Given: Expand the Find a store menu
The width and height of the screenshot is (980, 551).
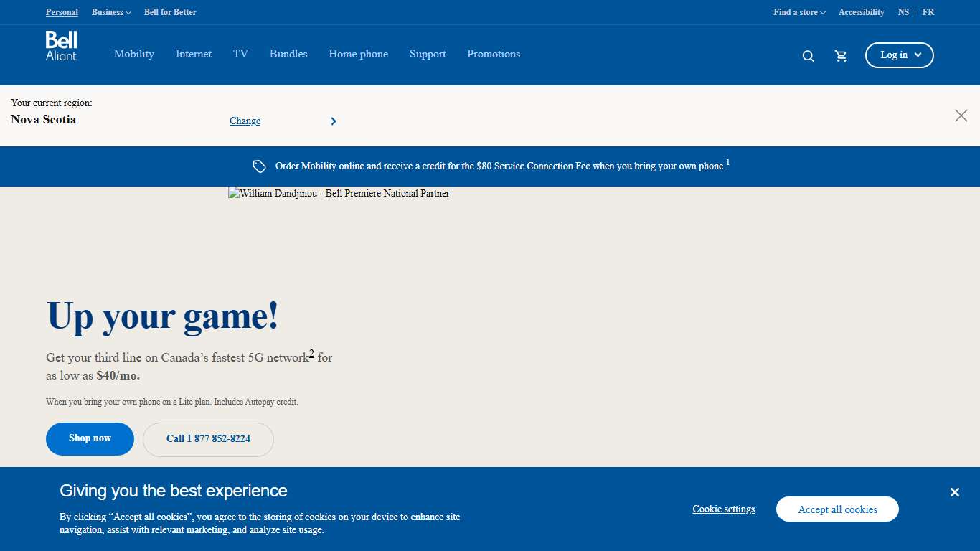Looking at the screenshot, I should click(x=798, y=12).
